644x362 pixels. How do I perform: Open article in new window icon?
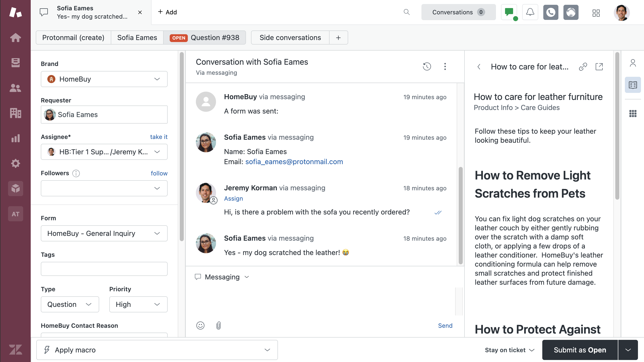pyautogui.click(x=599, y=67)
